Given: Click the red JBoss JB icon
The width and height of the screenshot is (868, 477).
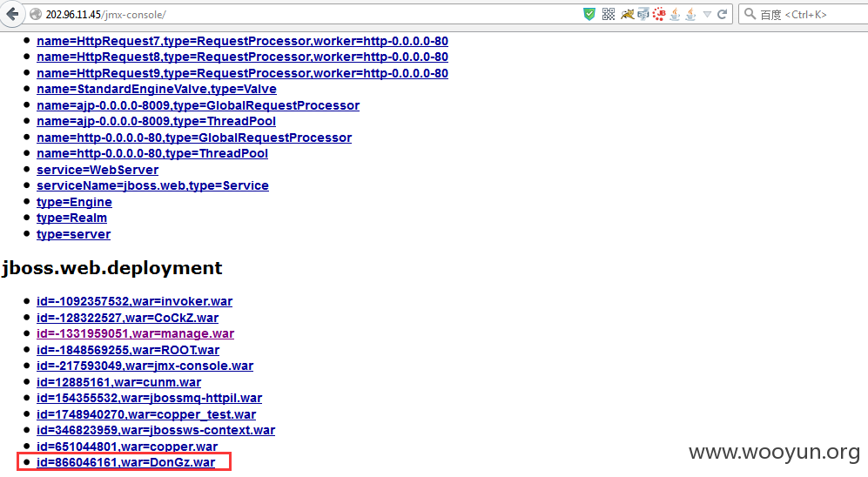Looking at the screenshot, I should click(x=659, y=15).
